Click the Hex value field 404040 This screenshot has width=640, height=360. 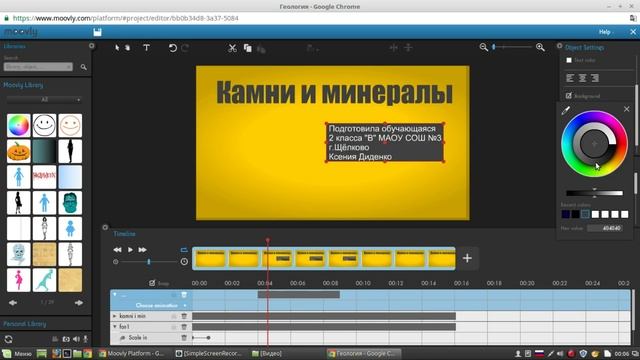tap(605, 228)
